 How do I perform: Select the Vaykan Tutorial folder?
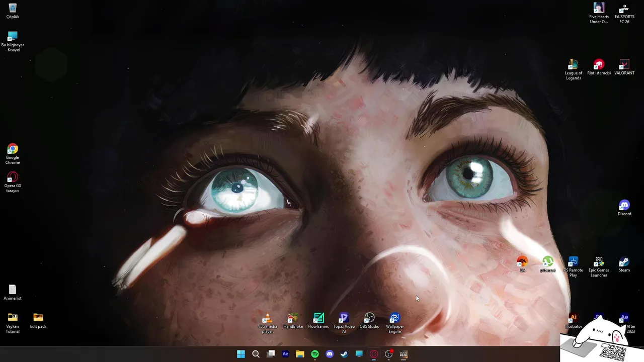tap(13, 323)
